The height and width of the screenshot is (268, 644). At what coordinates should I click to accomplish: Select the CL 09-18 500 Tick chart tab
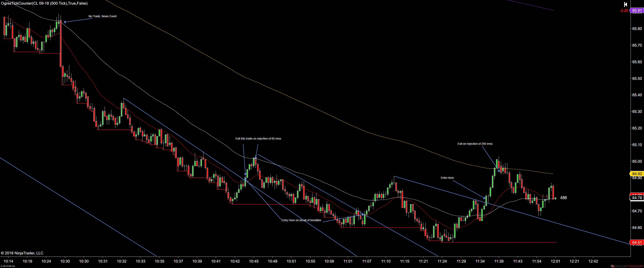(8, 266)
